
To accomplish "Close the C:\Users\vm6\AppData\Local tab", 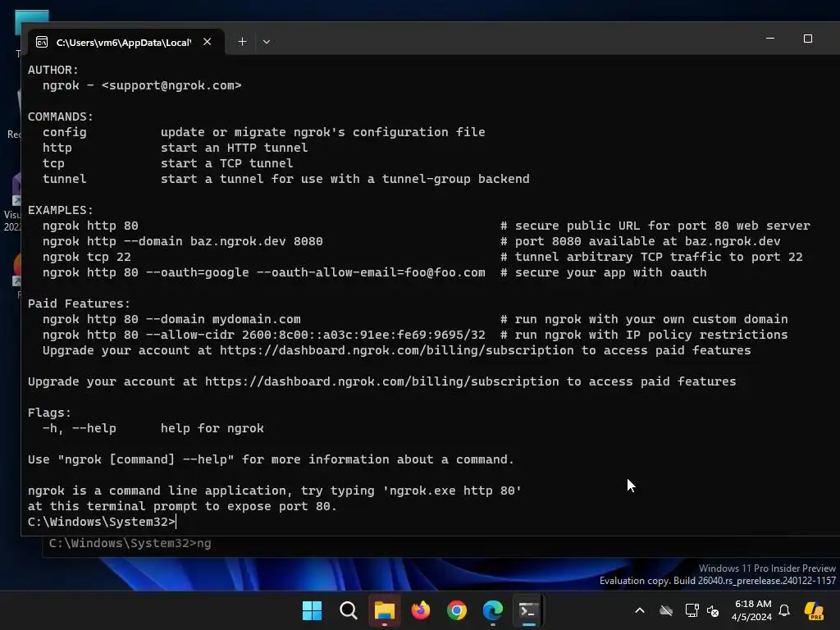I will pos(208,42).
